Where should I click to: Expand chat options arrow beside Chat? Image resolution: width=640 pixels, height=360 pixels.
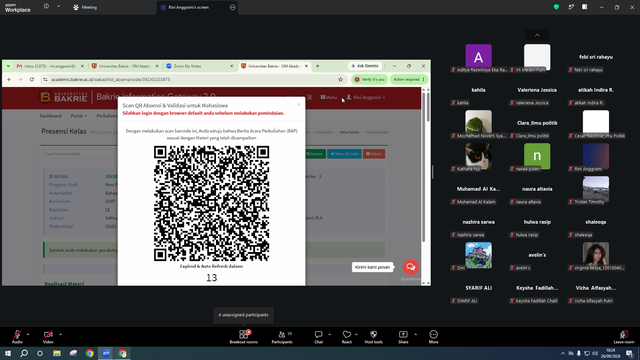[x=329, y=334]
